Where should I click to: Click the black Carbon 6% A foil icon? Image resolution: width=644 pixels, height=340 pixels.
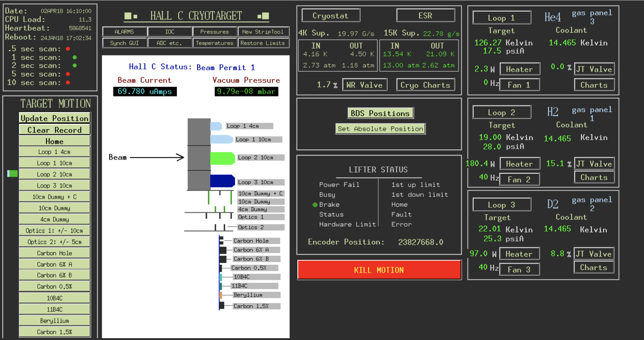(x=222, y=250)
